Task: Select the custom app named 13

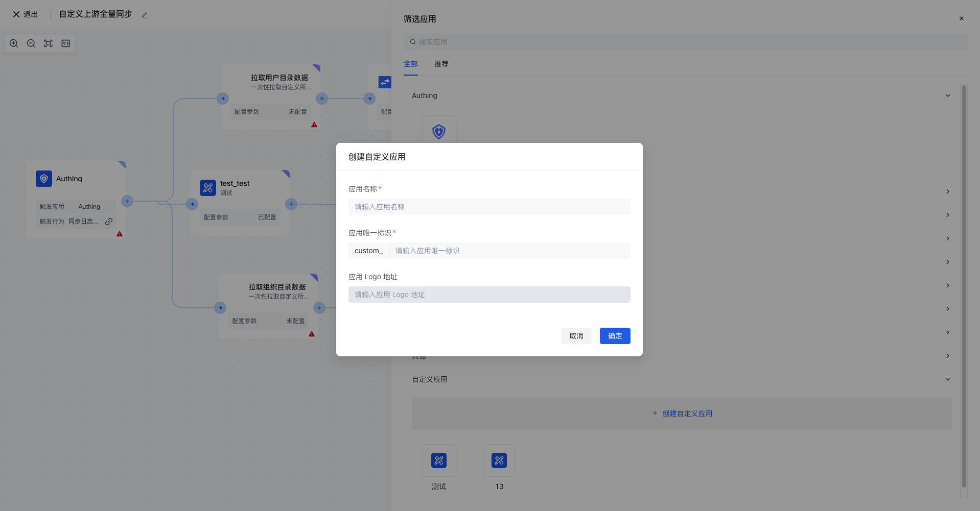Action: tap(499, 460)
